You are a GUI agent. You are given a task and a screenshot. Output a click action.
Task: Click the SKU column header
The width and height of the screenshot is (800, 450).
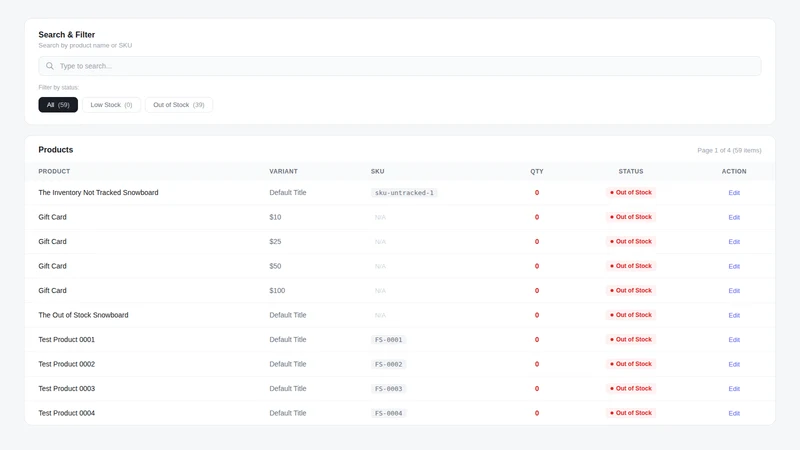[378, 171]
